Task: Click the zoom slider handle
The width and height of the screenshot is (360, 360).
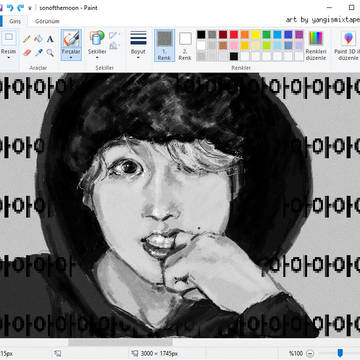Action: 340,353
